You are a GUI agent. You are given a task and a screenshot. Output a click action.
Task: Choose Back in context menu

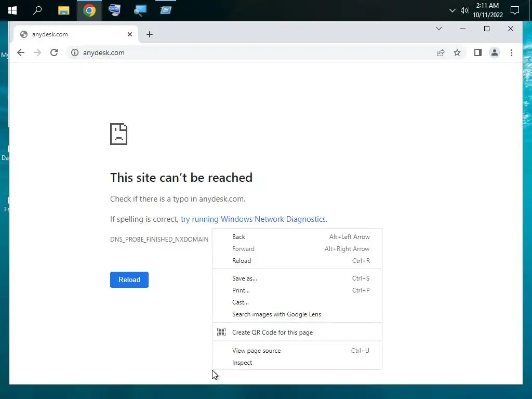coord(297,237)
